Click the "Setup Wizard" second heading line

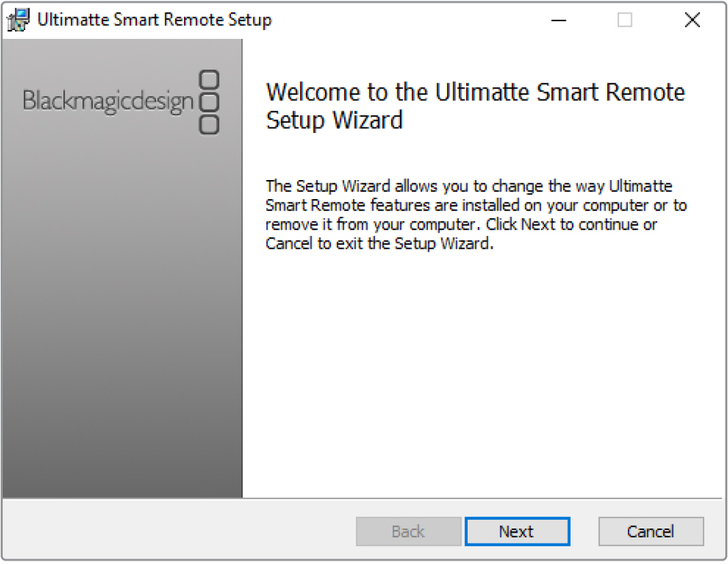[334, 121]
